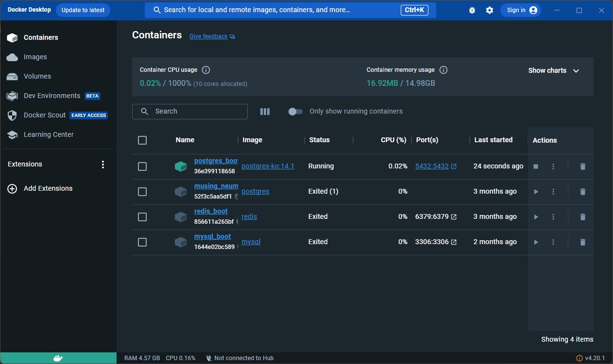Viewport: 613px width, 364px height.
Task: Click the Update to latest button
Action: click(83, 10)
